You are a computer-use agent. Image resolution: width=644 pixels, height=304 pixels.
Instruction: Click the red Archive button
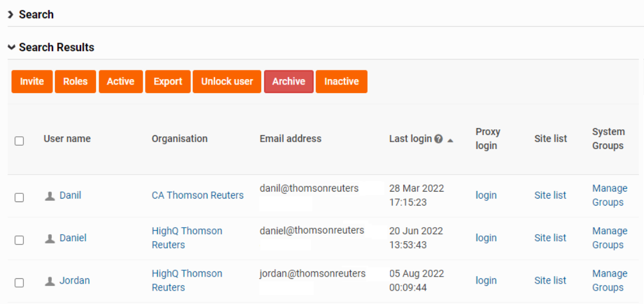point(288,82)
